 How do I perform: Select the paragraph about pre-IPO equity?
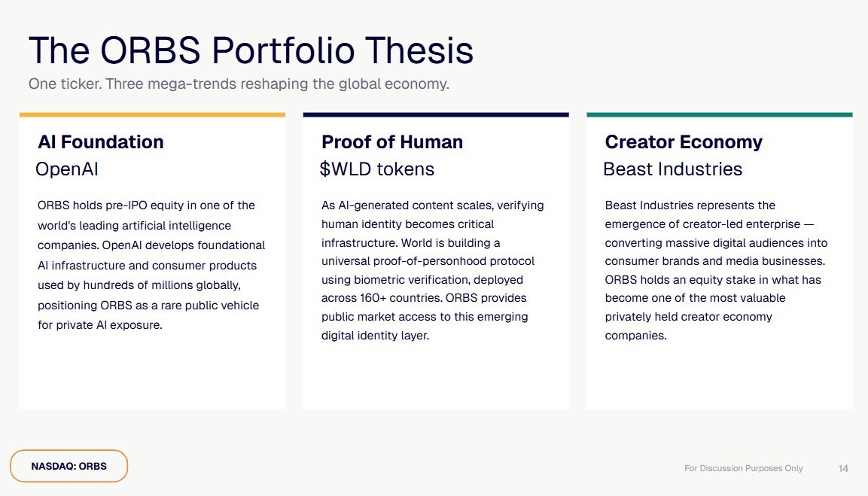coord(151,265)
